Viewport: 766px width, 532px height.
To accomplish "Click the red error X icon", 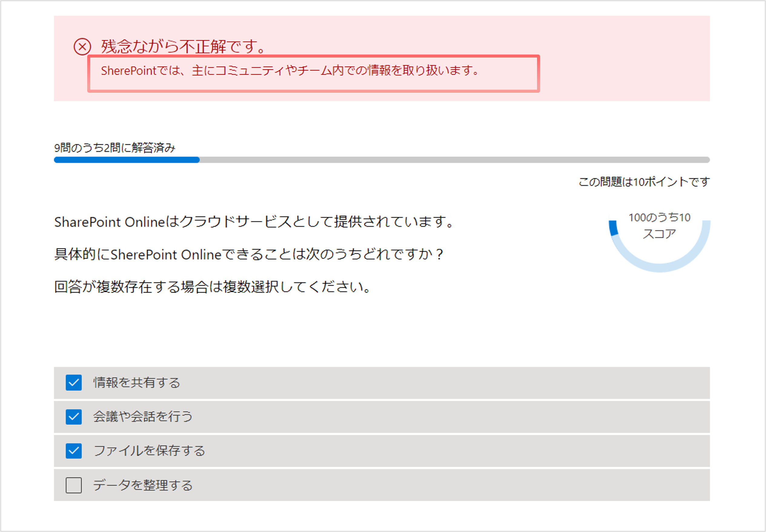I will (82, 46).
